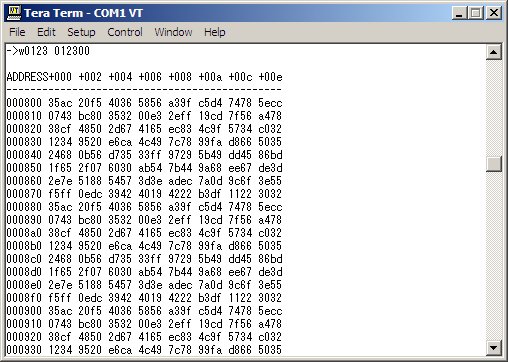The height and width of the screenshot is (362, 508).
Task: Click value 3032 in row 000870
Action: coord(270,194)
